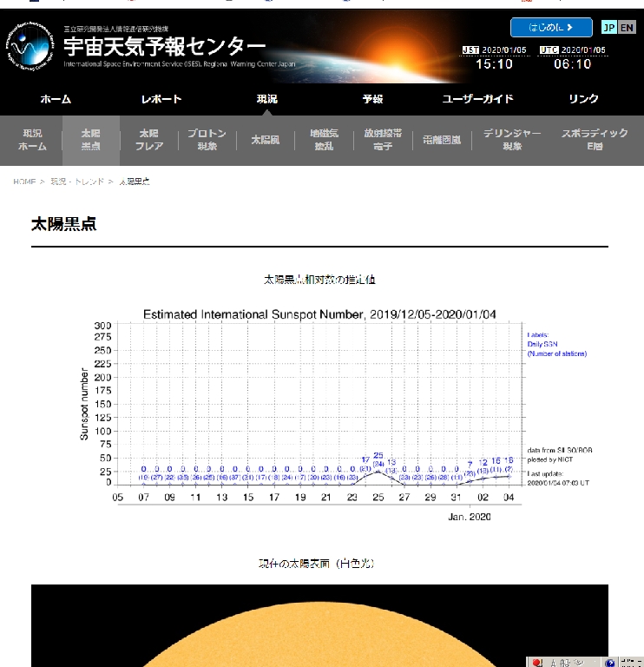Screen dimensions: 644x667
Task: Click the Space Weather Forecast Center logo icon
Action: coord(30,47)
